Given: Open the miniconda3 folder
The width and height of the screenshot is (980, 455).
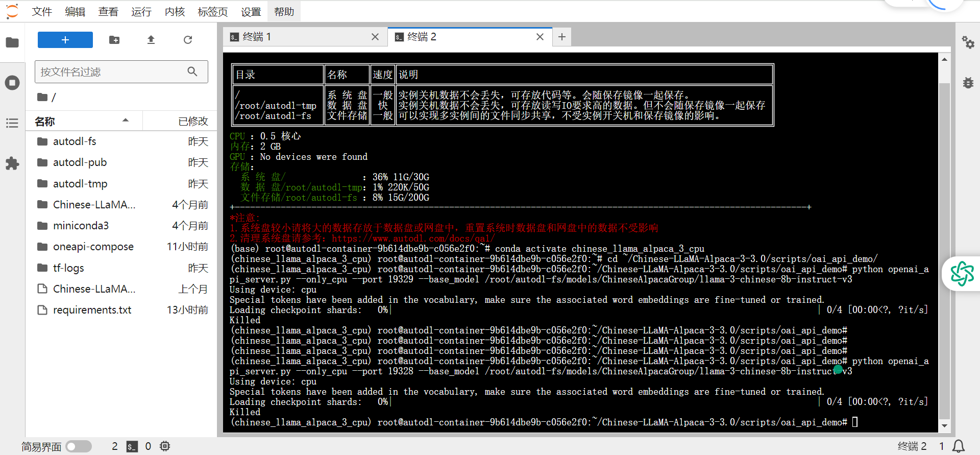Looking at the screenshot, I should pyautogui.click(x=81, y=226).
